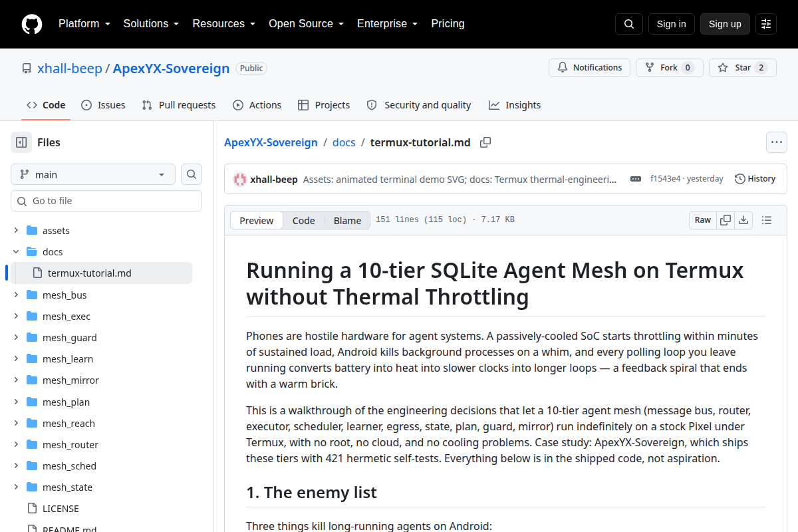The width and height of the screenshot is (798, 532).
Task: Click the LICENSE file icon
Action: point(32,509)
